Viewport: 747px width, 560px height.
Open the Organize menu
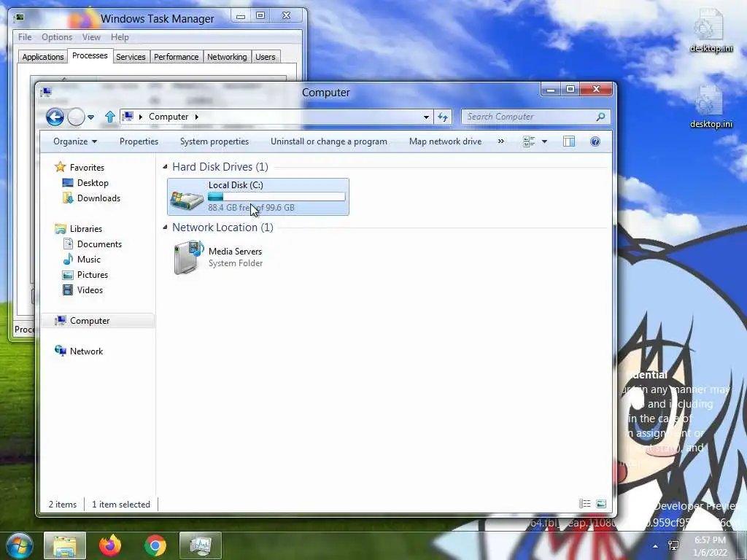pos(75,141)
